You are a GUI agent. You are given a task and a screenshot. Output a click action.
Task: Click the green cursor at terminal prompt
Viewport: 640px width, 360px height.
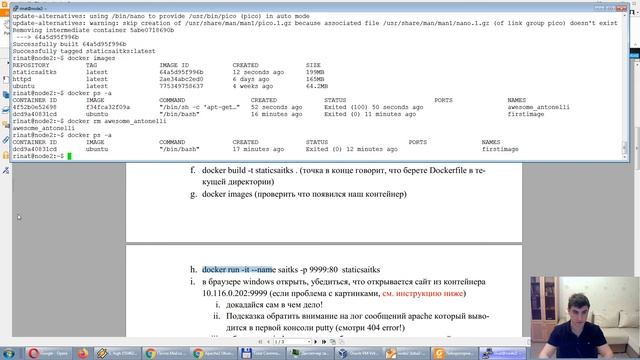[x=69, y=156]
